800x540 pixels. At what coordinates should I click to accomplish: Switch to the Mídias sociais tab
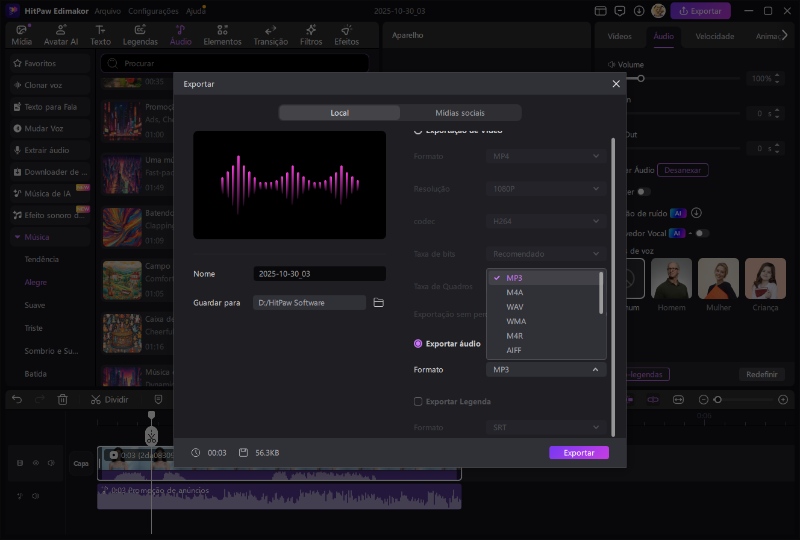click(460, 113)
